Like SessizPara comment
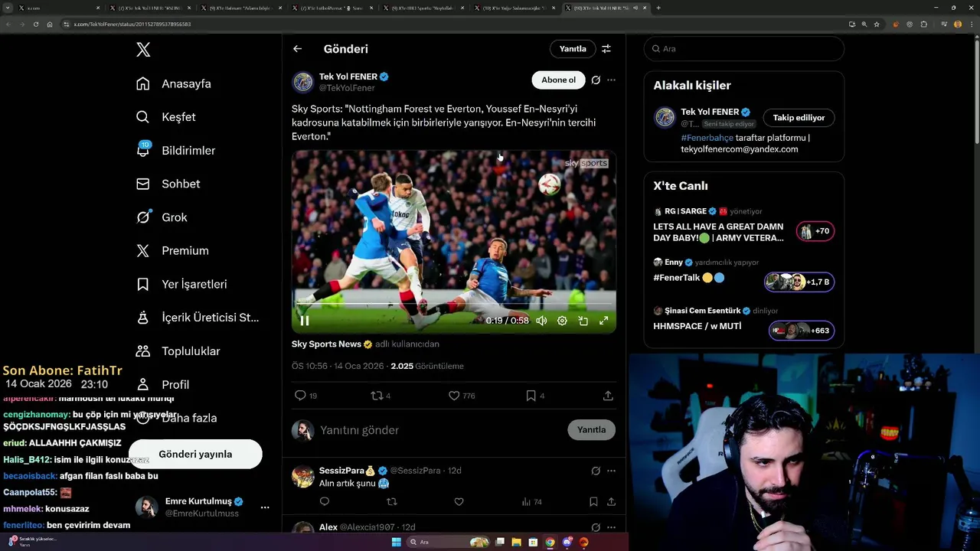Screen dimensions: 980x551 coord(459,502)
